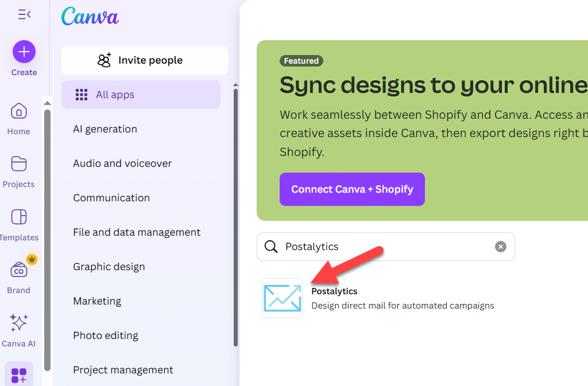The width and height of the screenshot is (588, 386).
Task: Click the Postalytics app title
Action: (334, 291)
